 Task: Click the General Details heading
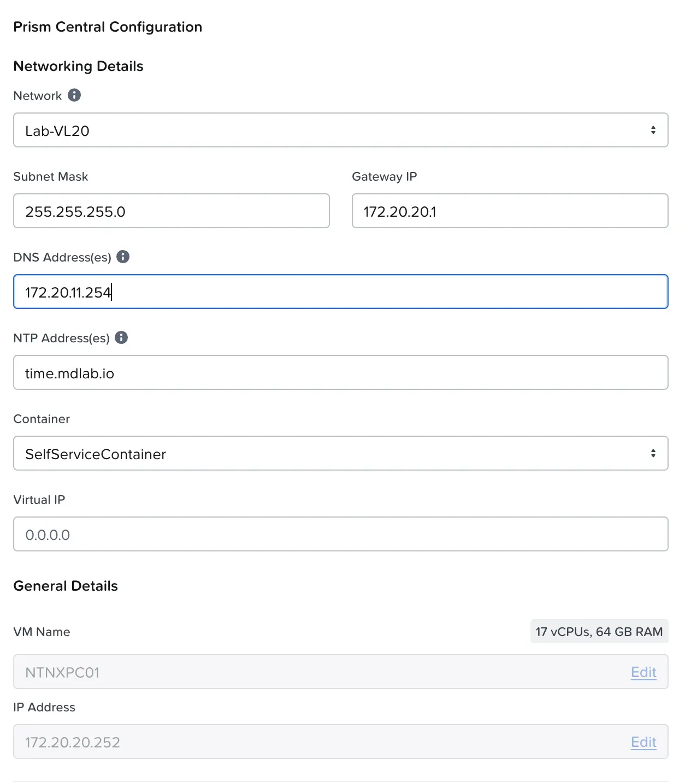[x=66, y=586]
